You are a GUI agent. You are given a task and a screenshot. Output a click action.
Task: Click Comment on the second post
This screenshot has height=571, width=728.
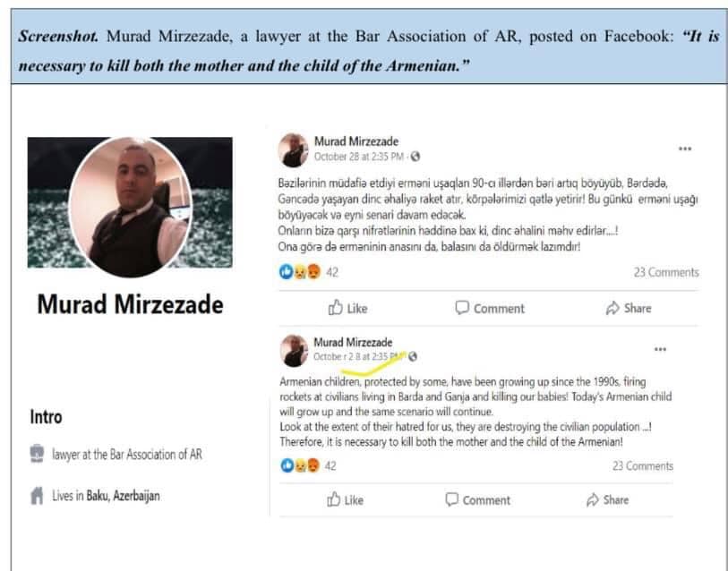pyautogui.click(x=477, y=500)
